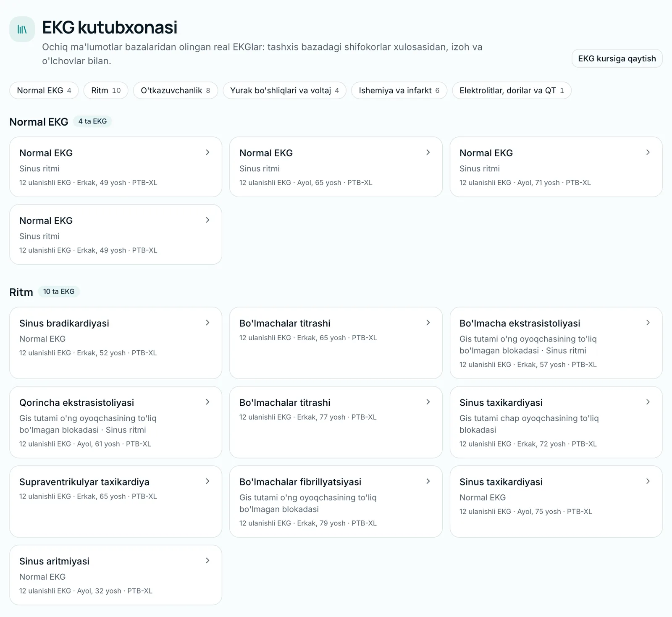Click the chevron on Qorincha ekstrasistoliyasi card
The image size is (672, 617).
[207, 402]
